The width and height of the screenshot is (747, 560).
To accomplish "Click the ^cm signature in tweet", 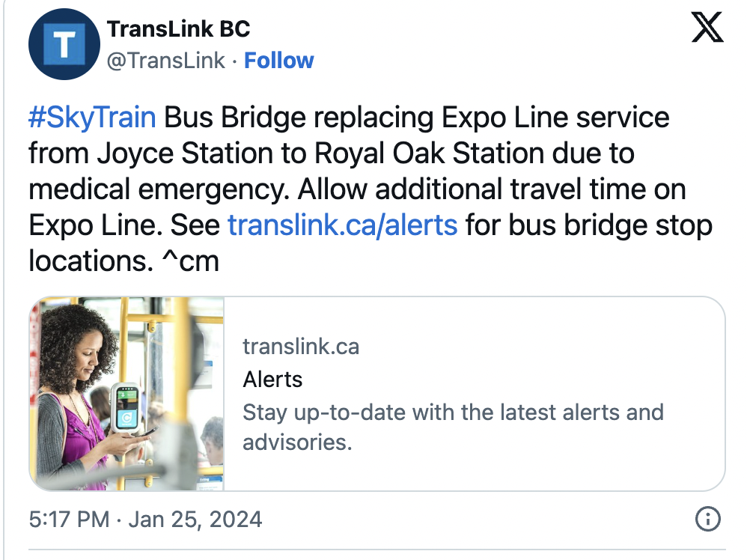I will pyautogui.click(x=191, y=261).
